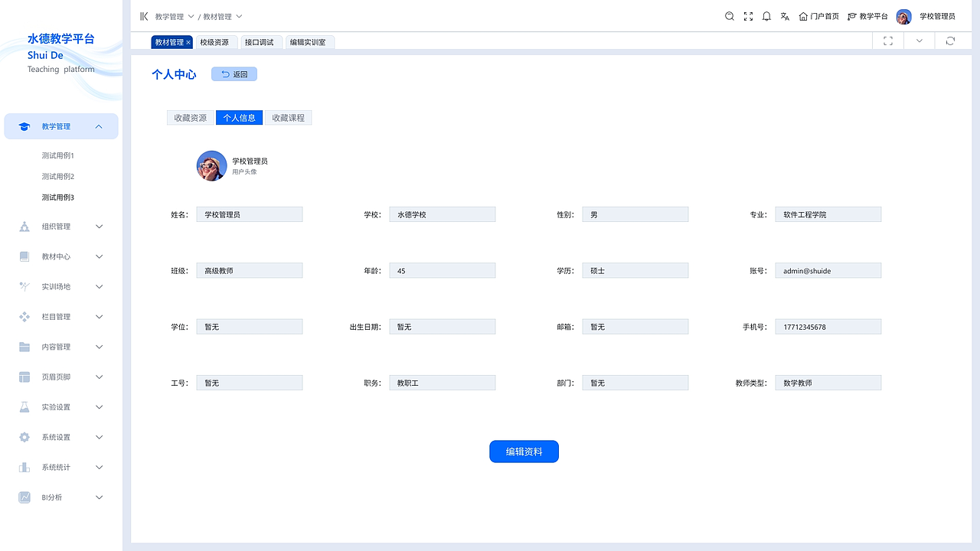
Task: Select 测试用例2 in sidebar
Action: 58,177
